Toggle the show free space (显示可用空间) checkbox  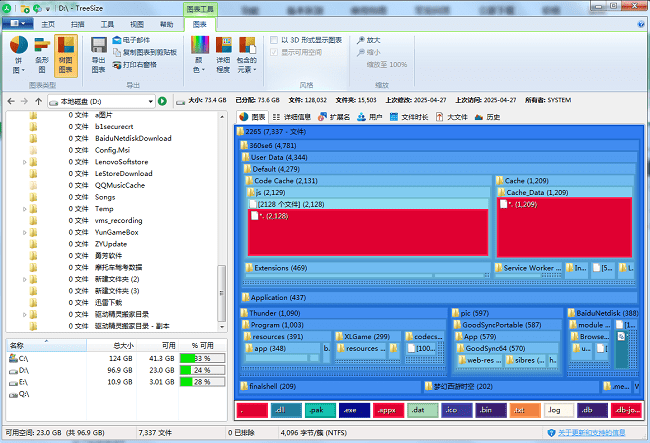(x=274, y=52)
